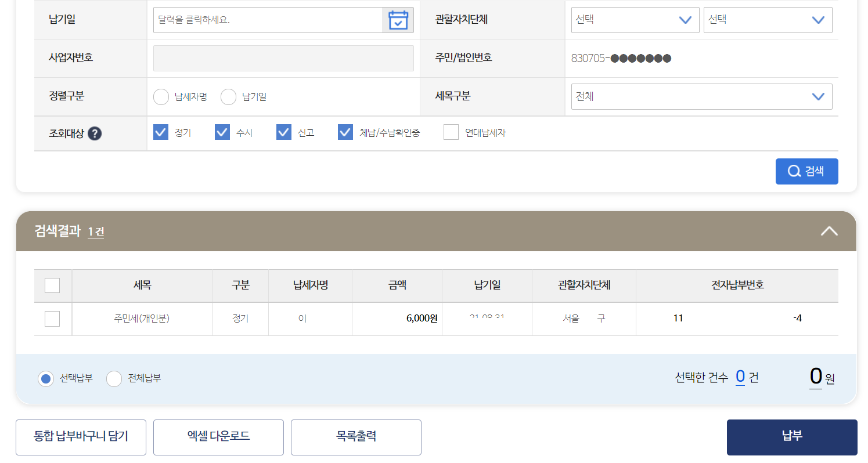This screenshot has height=463, width=868.
Task: Open the second 관할자치단체 선택 dropdown
Action: (x=768, y=20)
